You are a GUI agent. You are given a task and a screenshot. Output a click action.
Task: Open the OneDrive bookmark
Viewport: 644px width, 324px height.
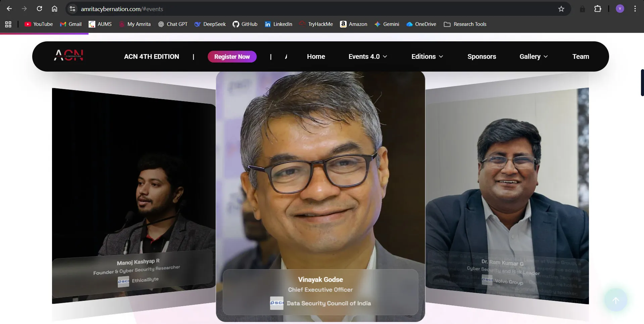click(x=421, y=24)
